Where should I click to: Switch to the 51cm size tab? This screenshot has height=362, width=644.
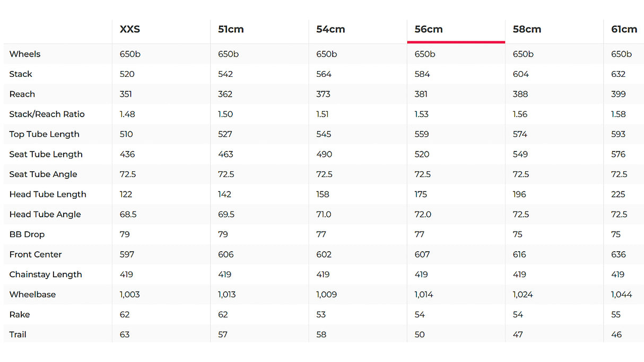point(231,30)
